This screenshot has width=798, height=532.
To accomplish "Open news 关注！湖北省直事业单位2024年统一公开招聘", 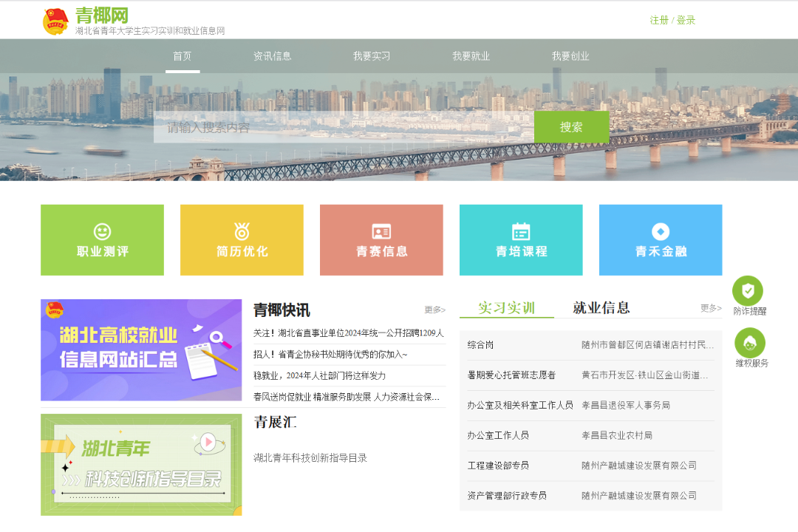I will pos(349,333).
